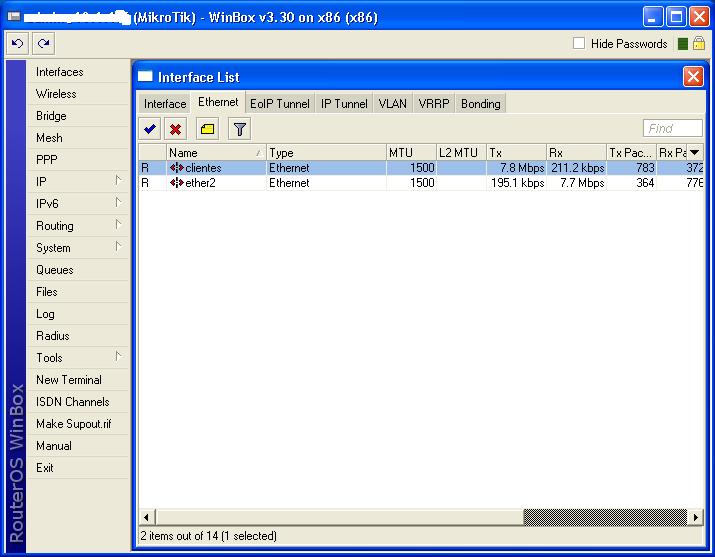This screenshot has height=557, width=715.
Task: Click the horizontal scrollbar thumb
Action: pyautogui.click(x=605, y=517)
